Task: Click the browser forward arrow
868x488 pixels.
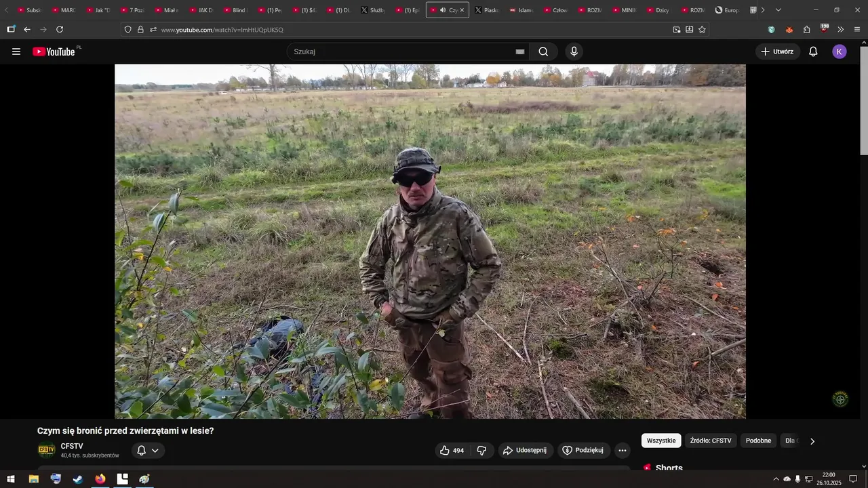Action: (43, 30)
